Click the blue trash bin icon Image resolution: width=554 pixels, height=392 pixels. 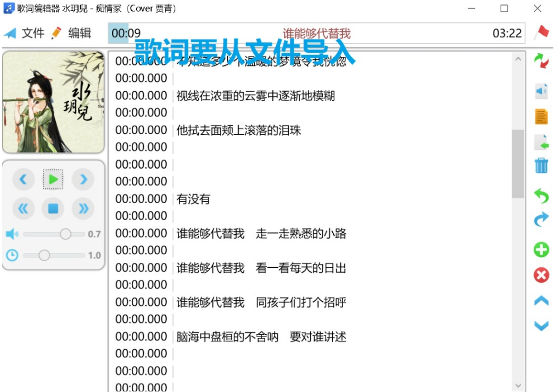pyautogui.click(x=541, y=165)
